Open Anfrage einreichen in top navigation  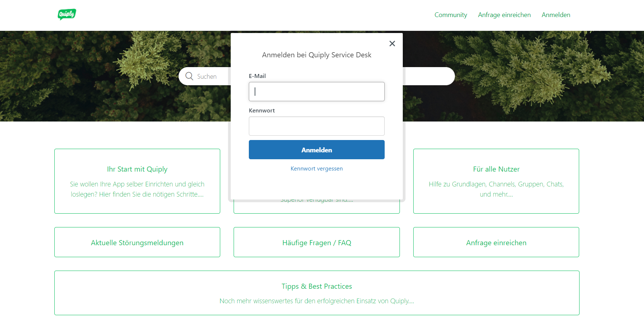point(504,15)
